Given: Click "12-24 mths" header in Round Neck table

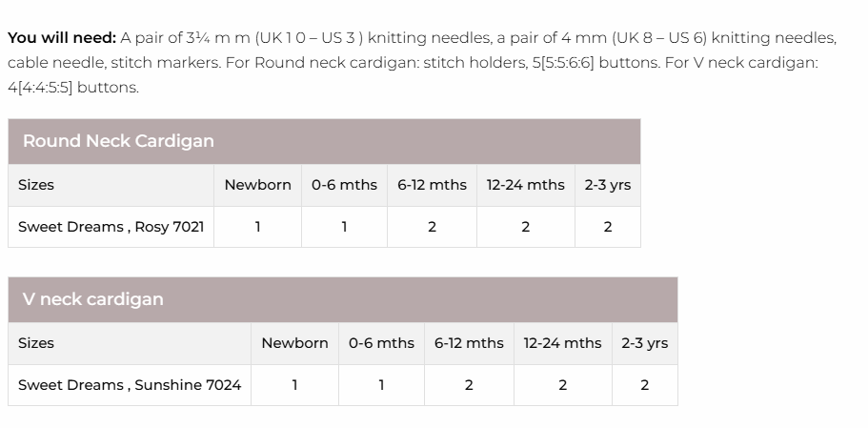Looking at the screenshot, I should pyautogui.click(x=525, y=185).
